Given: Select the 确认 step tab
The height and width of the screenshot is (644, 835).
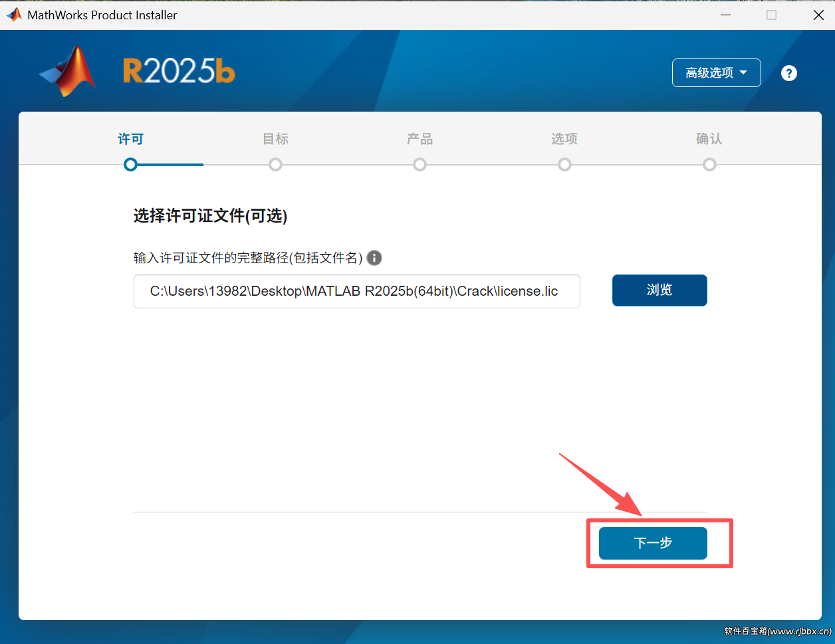Looking at the screenshot, I should coord(709,139).
